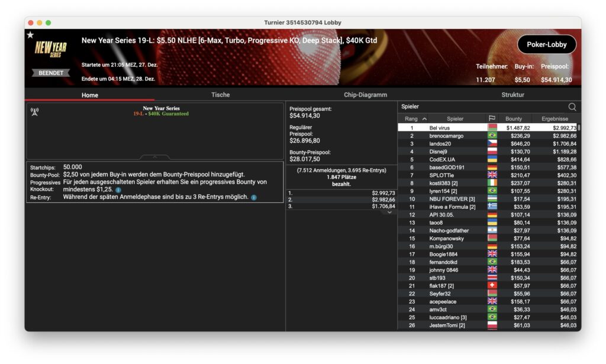The image size is (606, 364).
Task: Click the New Year Series logo
Action: click(50, 50)
